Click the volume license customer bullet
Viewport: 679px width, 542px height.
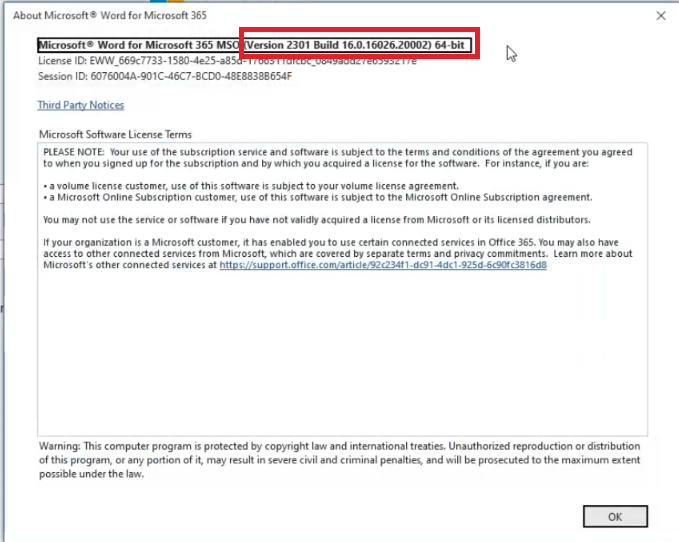pos(251,186)
